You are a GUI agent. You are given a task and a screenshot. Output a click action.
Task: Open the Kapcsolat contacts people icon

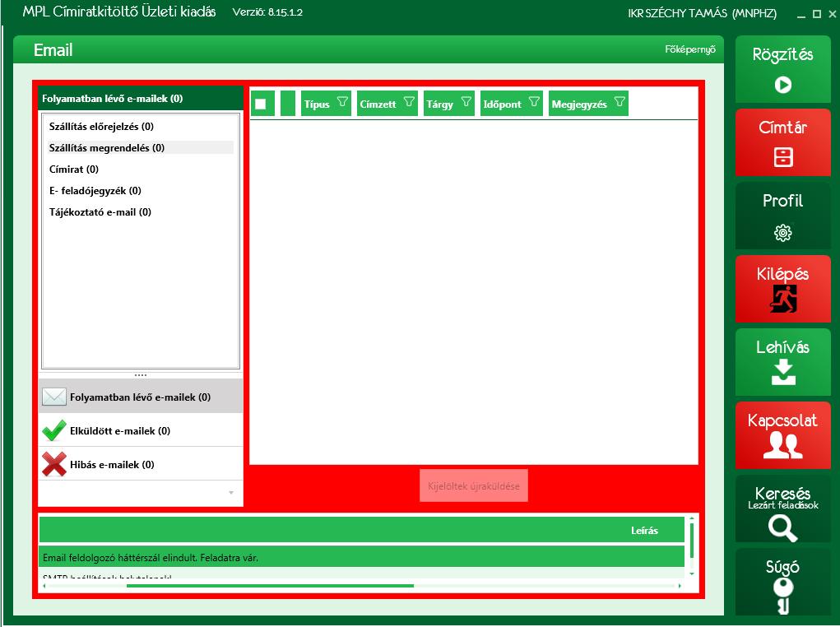[x=782, y=445]
